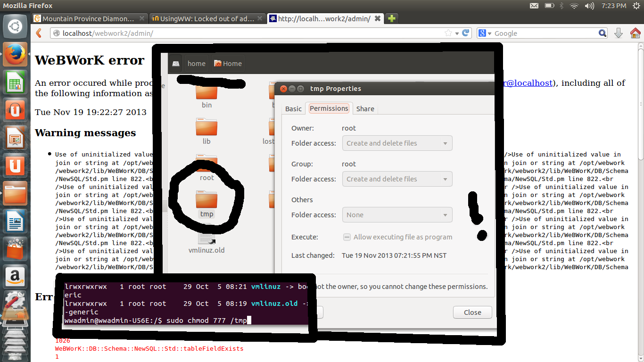The width and height of the screenshot is (644, 362).
Task: Switch to Basic tab in tmp Properties
Action: pyautogui.click(x=293, y=109)
